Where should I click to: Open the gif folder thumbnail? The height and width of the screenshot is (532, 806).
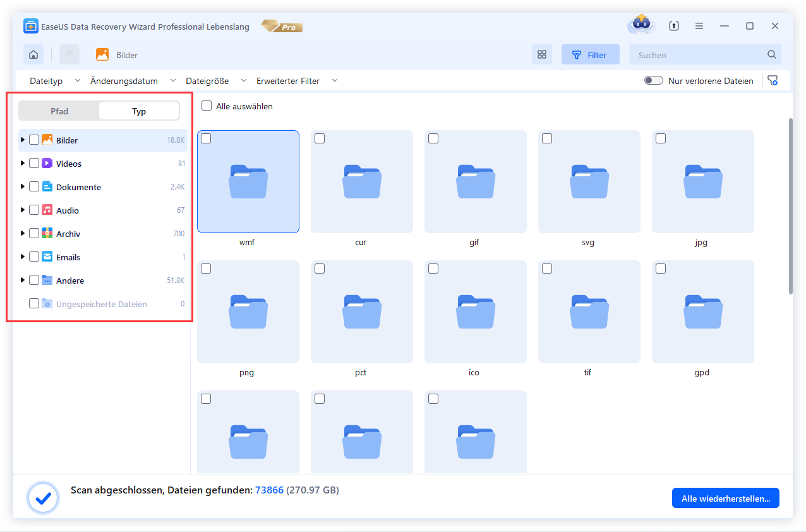pyautogui.click(x=476, y=181)
